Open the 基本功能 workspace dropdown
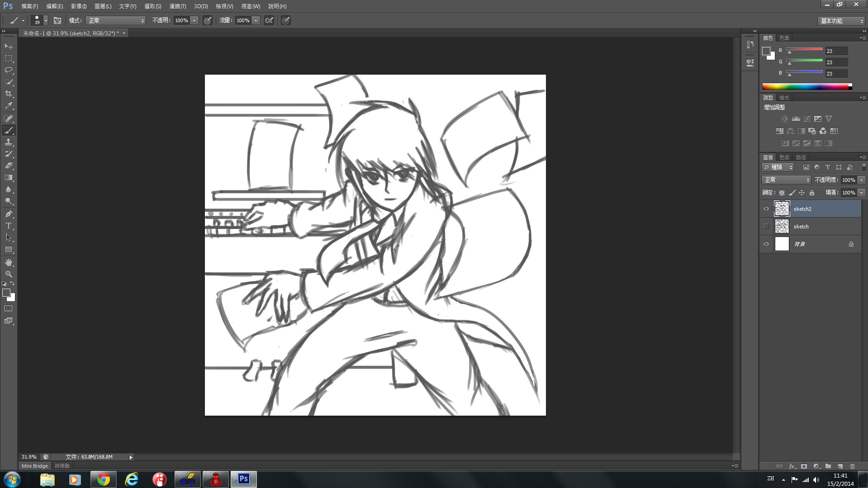Image resolution: width=868 pixels, height=488 pixels. click(841, 21)
